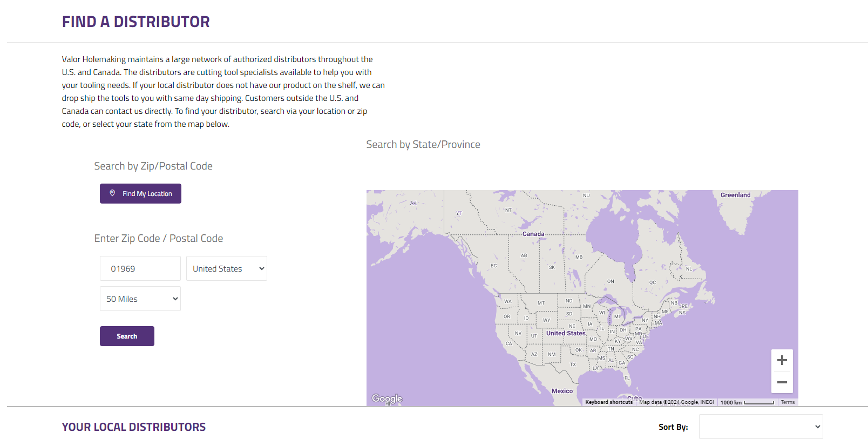Viewport: 868px width, 446px height.
Task: Select Ontario (ON) on the map
Action: point(611,281)
